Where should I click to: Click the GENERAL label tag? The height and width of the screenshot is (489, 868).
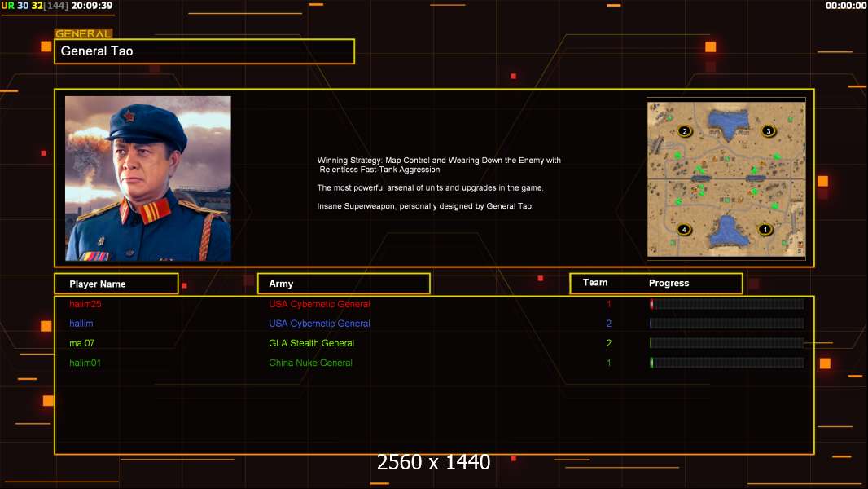click(83, 33)
